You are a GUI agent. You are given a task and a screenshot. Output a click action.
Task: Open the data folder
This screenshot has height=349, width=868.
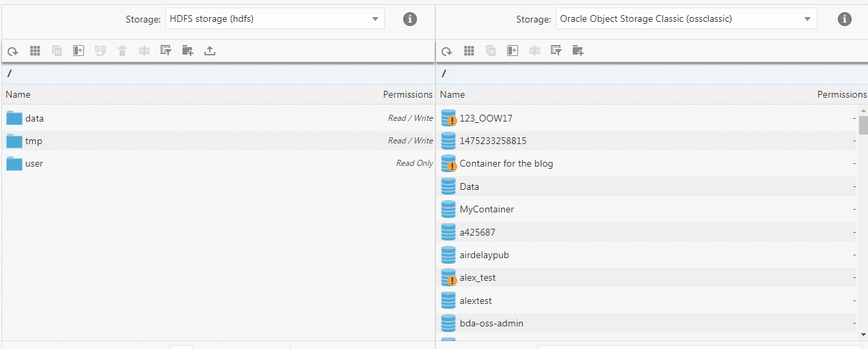click(x=34, y=118)
